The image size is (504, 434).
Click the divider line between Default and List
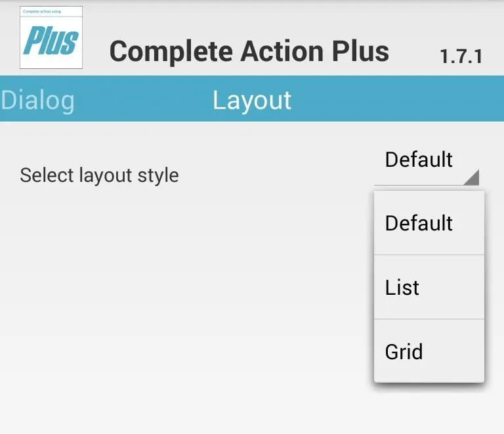point(429,255)
